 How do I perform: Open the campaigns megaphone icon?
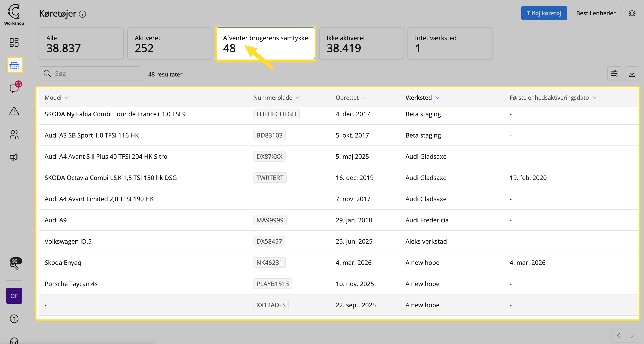click(x=14, y=157)
